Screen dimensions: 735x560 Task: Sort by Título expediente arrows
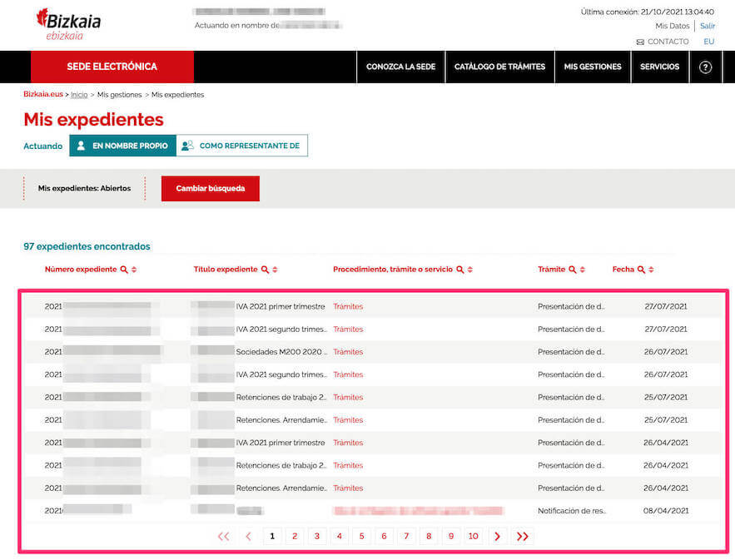pyautogui.click(x=276, y=270)
